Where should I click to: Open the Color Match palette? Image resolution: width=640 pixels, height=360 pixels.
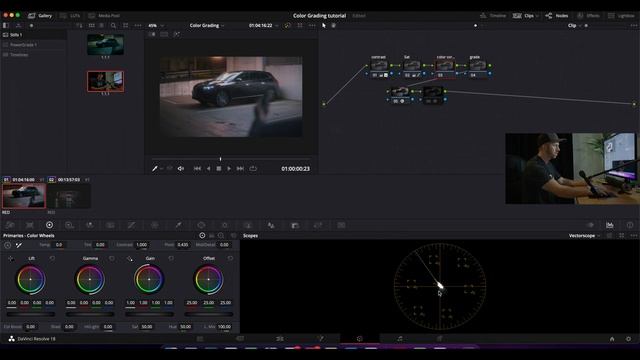[x=30, y=225]
